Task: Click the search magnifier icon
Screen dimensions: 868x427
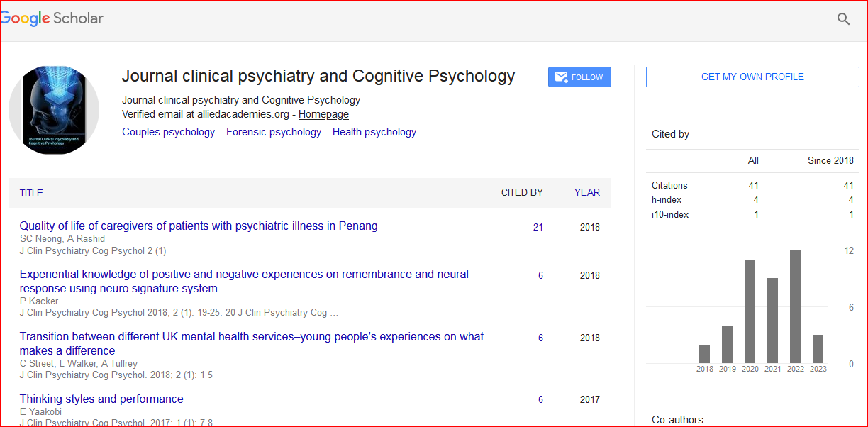Action: (x=843, y=19)
